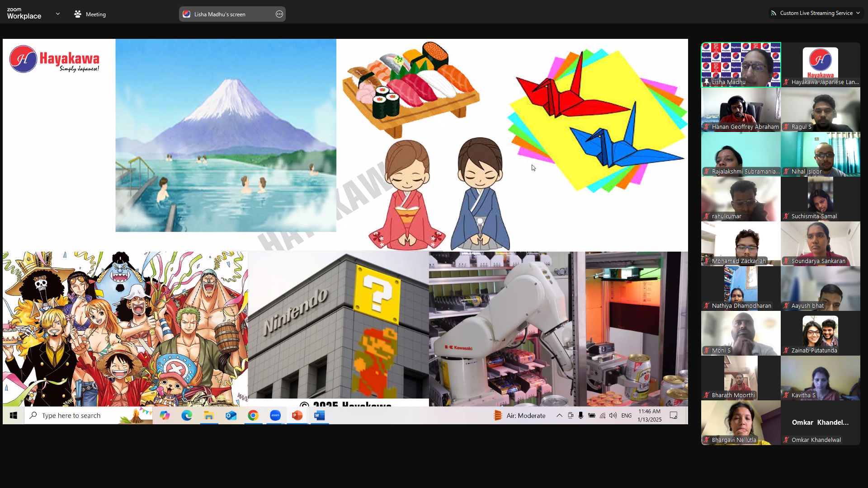Open PowerPoint in the shared taskbar
This screenshot has width=868, height=488.
(297, 415)
